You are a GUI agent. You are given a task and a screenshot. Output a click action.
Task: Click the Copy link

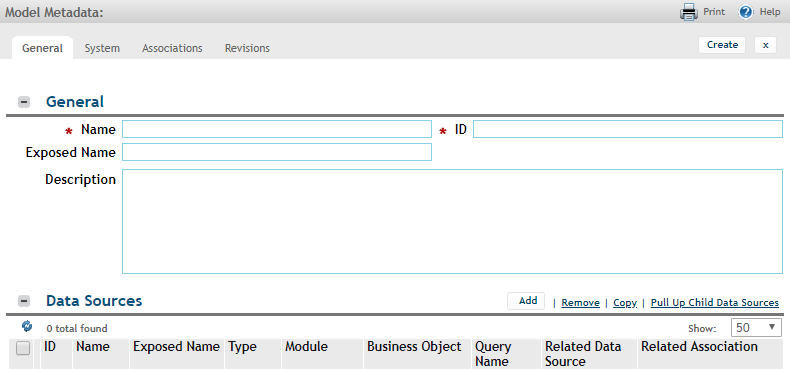coord(625,303)
